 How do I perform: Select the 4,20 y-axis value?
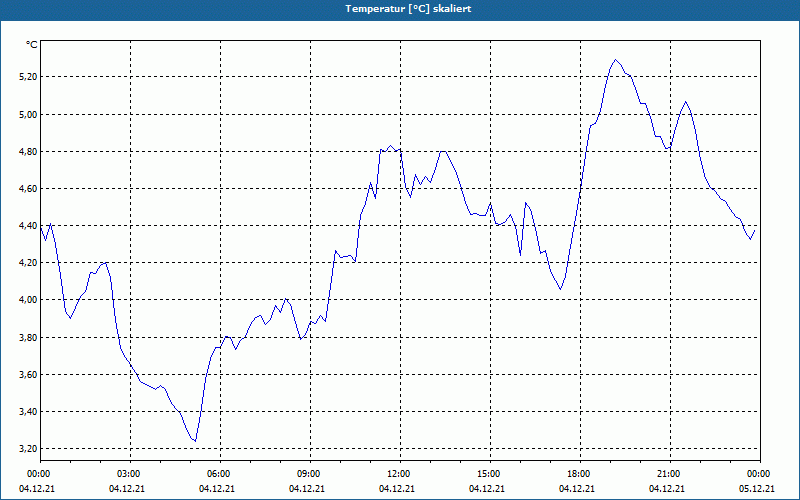[x=29, y=263]
